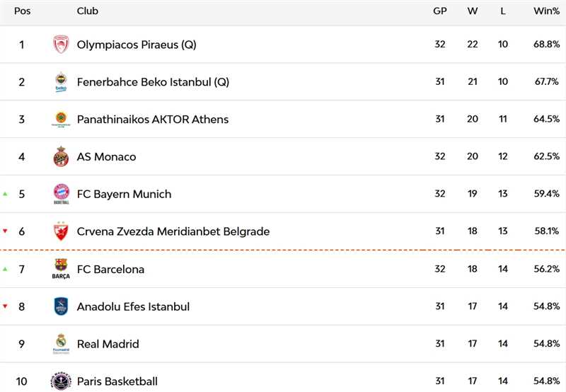Click the Olympiacos Piraeus club logo
The image size is (566, 392).
point(61,45)
